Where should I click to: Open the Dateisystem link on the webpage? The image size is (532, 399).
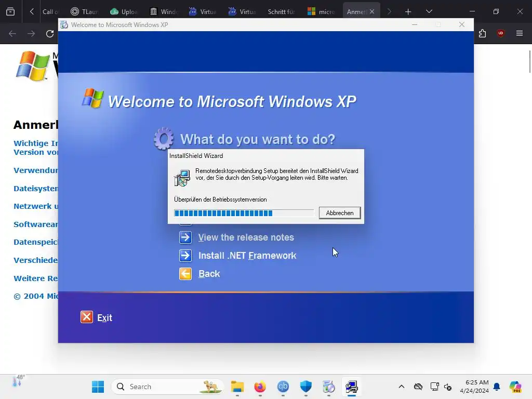coord(36,188)
